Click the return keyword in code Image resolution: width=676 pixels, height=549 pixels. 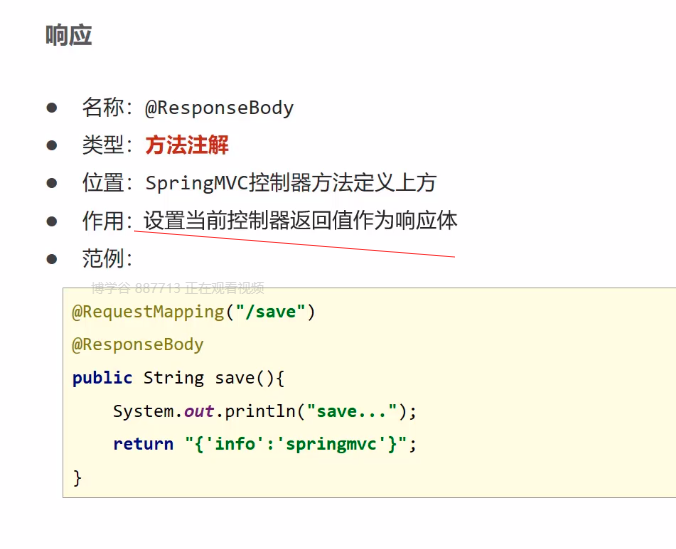pos(143,444)
